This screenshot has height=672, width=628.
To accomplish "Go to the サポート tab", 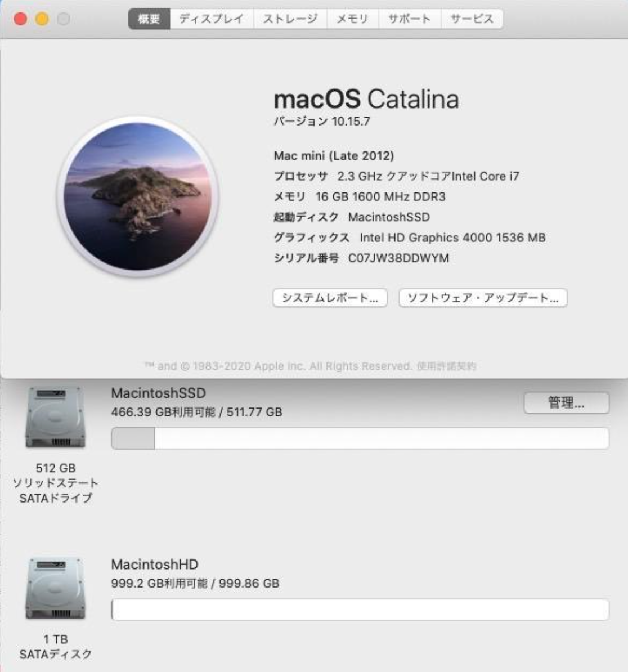I will (410, 19).
